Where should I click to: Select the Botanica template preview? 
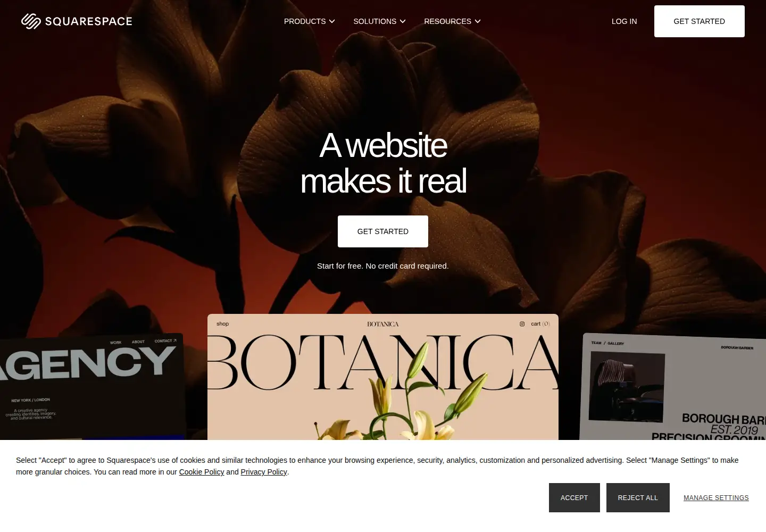(383, 377)
